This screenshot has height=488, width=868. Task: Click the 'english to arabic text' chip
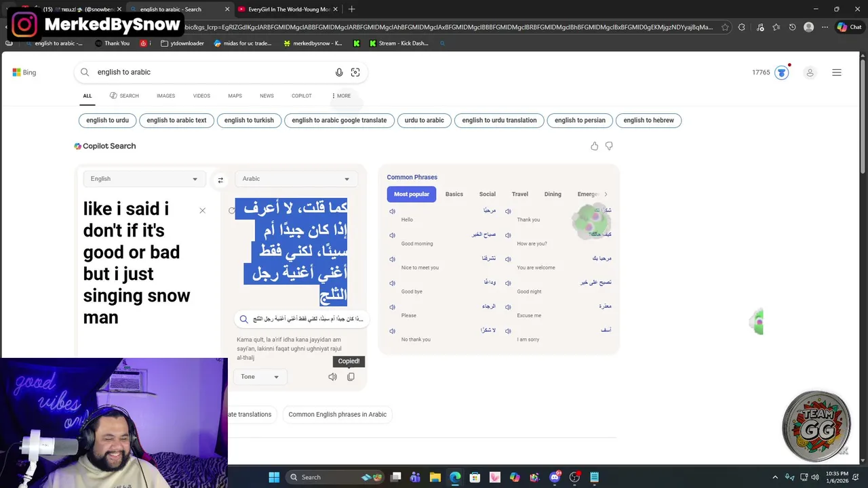pos(176,121)
